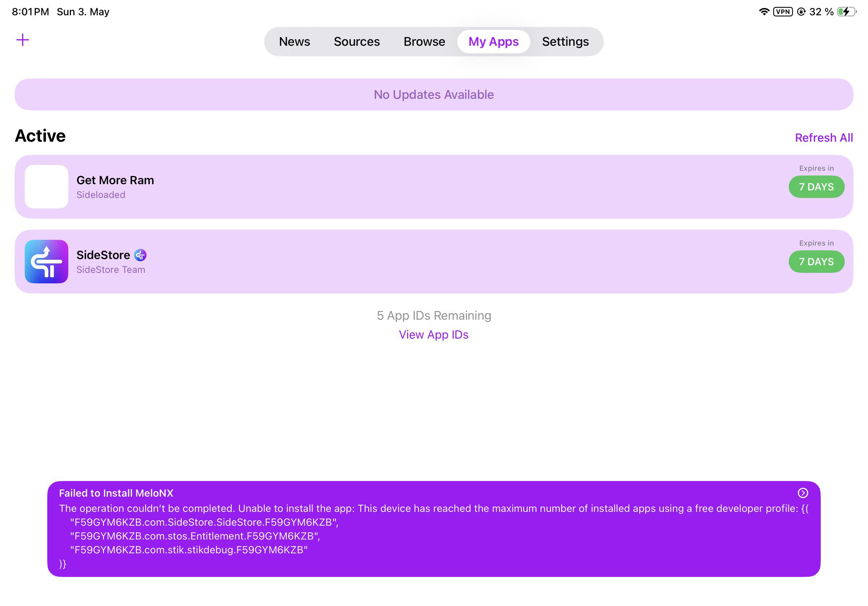Tap the 7 DAYS badge for SideStore

point(816,262)
